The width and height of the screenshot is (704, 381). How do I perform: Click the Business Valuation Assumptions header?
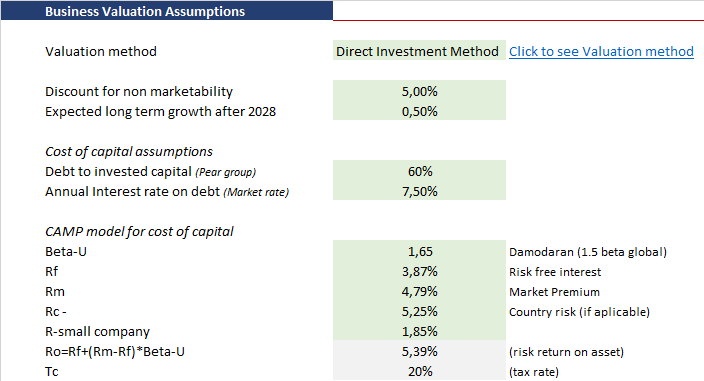tap(167, 11)
